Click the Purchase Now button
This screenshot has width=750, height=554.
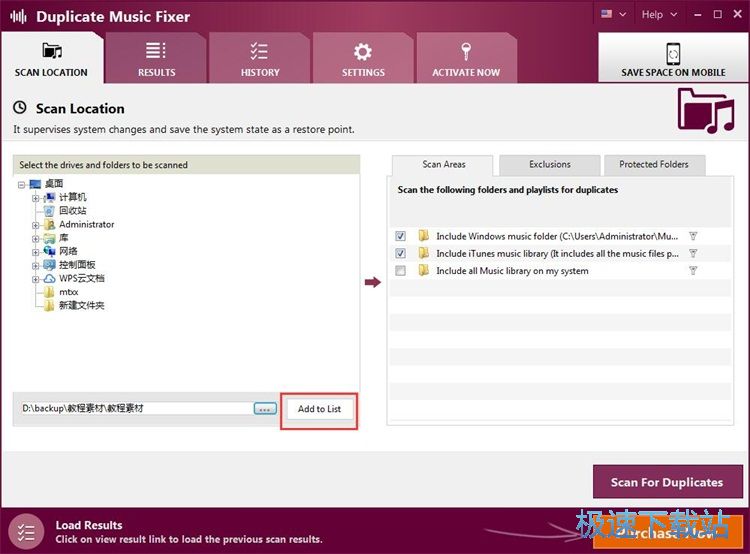pyautogui.click(x=668, y=532)
